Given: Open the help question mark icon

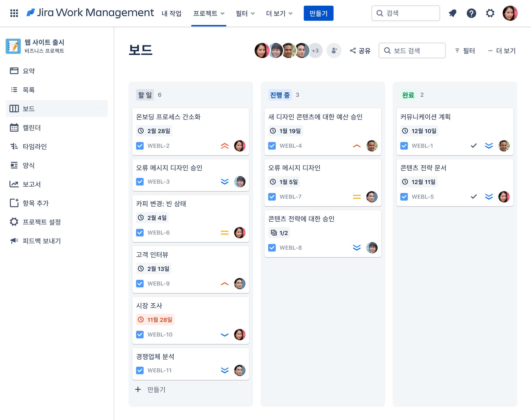Looking at the screenshot, I should tap(471, 13).
